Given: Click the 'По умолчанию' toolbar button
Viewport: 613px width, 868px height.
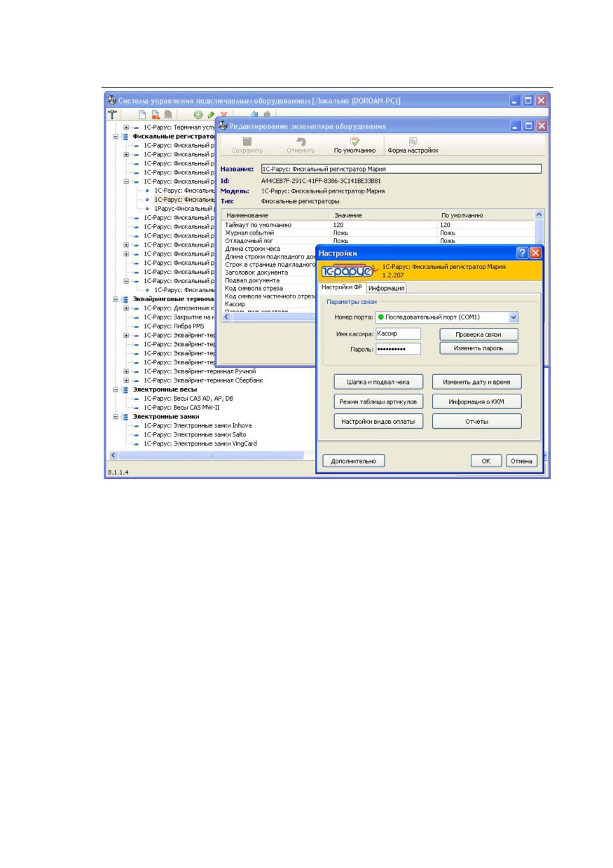Looking at the screenshot, I should [354, 145].
